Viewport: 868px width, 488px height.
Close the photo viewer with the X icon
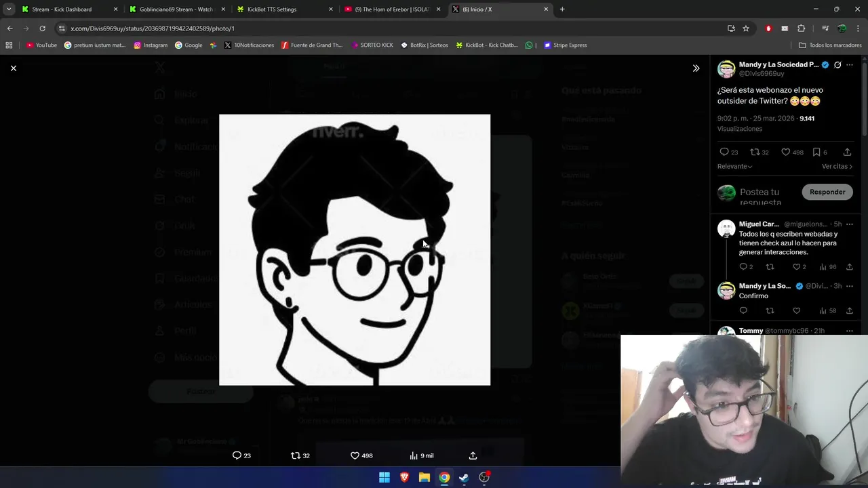pos(13,68)
